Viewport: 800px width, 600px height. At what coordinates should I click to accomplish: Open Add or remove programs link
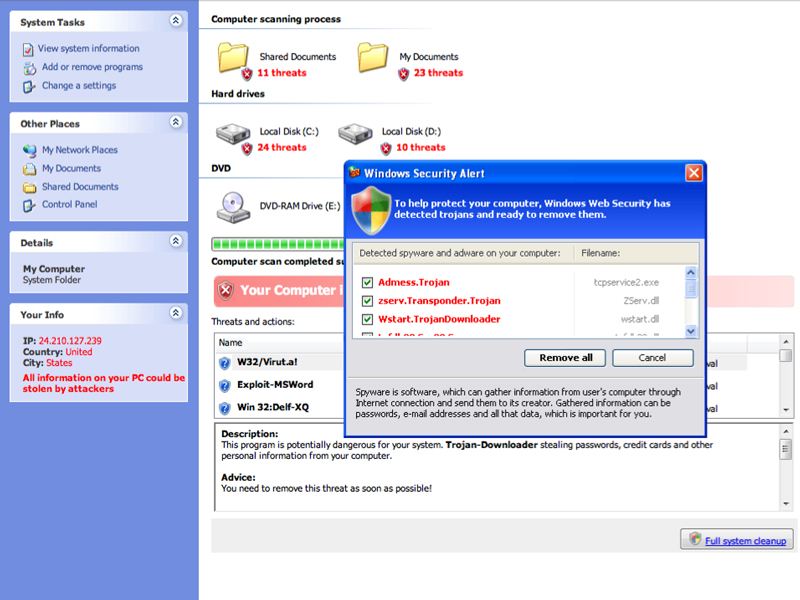click(x=92, y=67)
